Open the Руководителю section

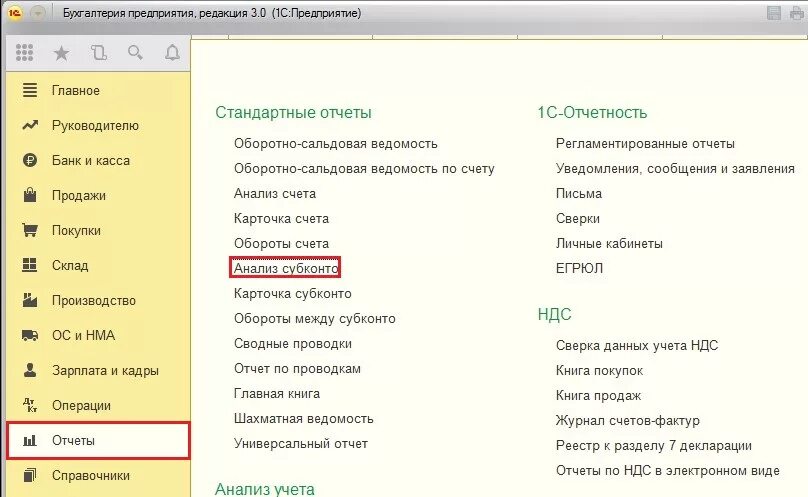pyautogui.click(x=95, y=126)
